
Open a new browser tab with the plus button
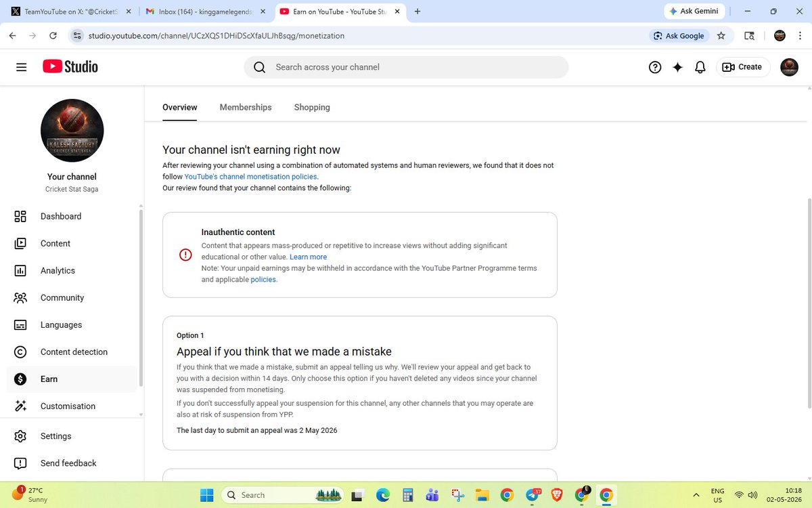coord(418,12)
